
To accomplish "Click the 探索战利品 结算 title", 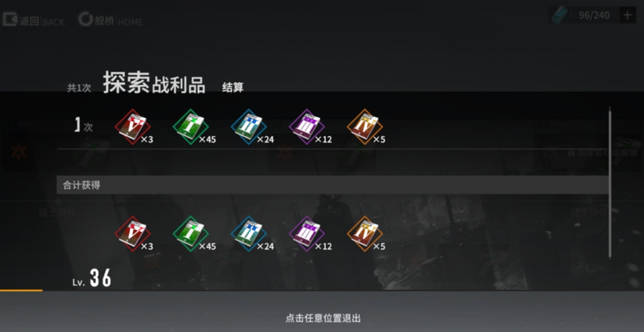I will coord(173,82).
